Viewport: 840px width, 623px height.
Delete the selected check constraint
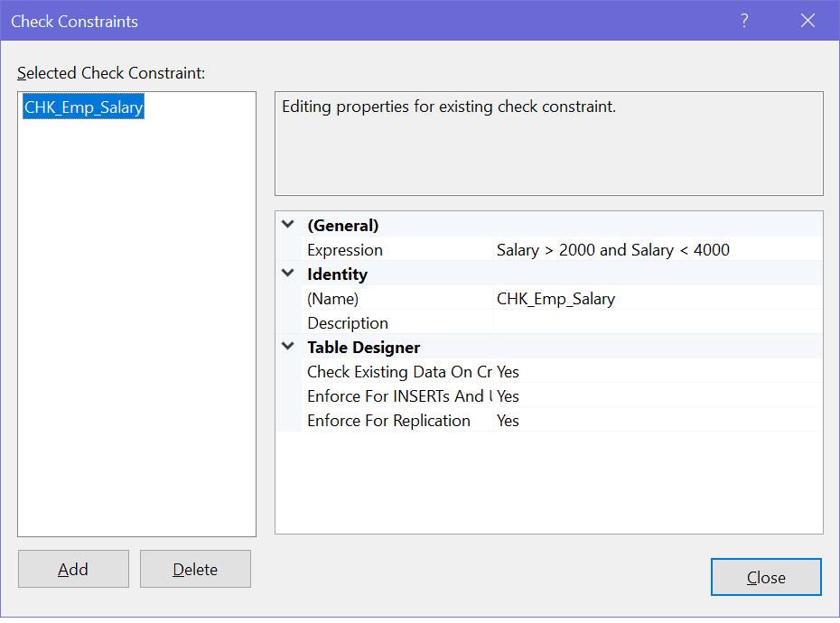(195, 569)
